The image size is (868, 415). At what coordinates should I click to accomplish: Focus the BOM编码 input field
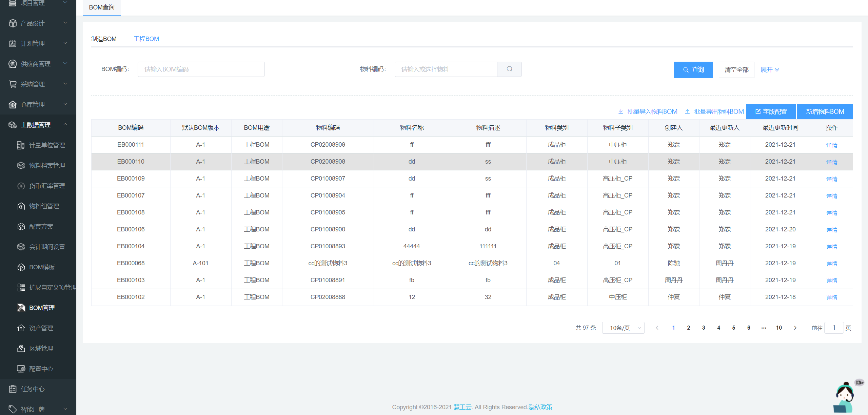coord(201,69)
